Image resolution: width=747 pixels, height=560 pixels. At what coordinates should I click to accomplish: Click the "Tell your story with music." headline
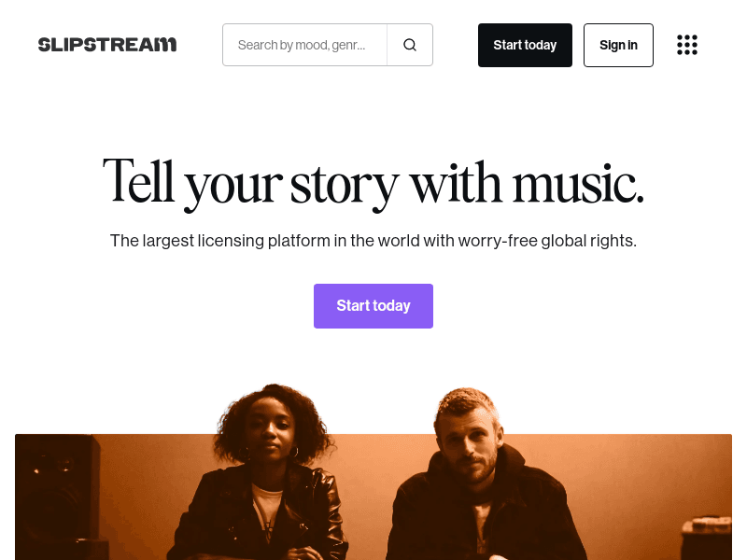pyautogui.click(x=373, y=184)
